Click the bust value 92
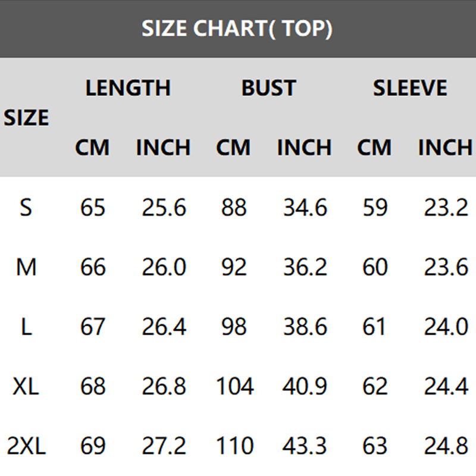 233,267
